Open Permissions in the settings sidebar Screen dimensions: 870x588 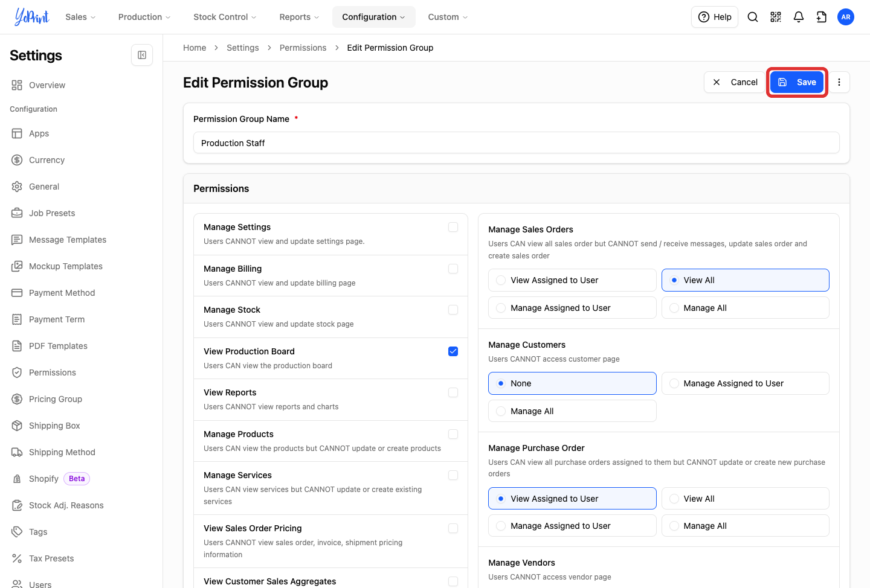tap(53, 372)
